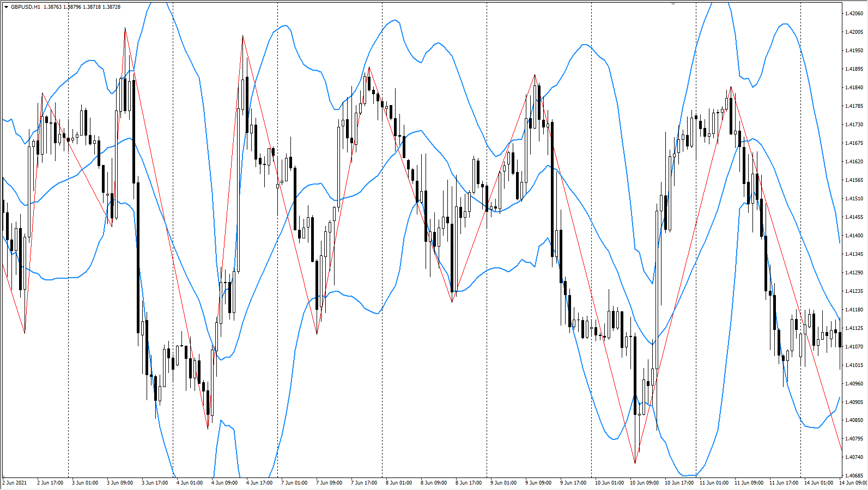The width and height of the screenshot is (868, 490).
Task: Click the 1.41400 price axis label
Action: (x=854, y=236)
